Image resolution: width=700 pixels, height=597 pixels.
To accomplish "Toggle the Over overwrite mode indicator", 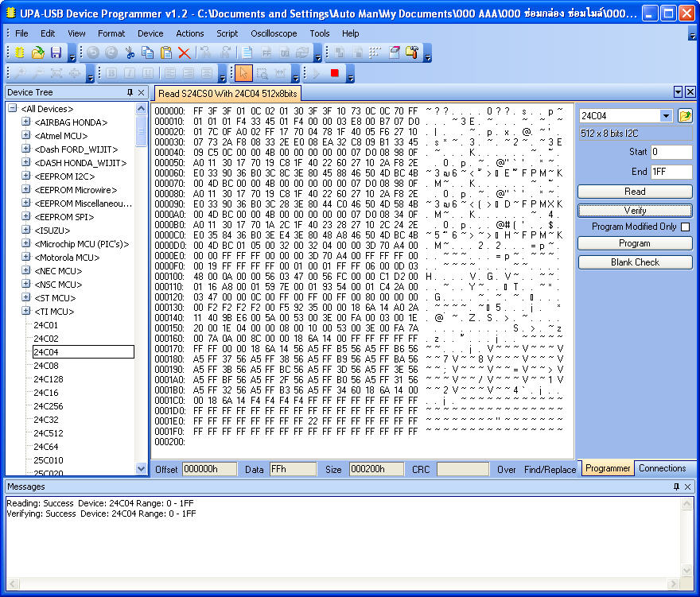I will [x=506, y=469].
